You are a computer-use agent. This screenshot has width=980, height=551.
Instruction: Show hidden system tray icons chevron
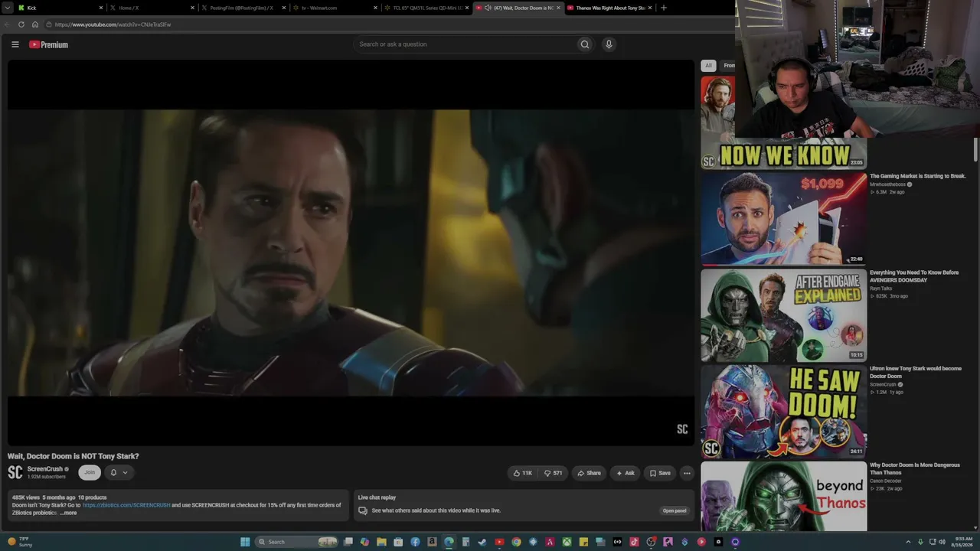[x=907, y=542]
